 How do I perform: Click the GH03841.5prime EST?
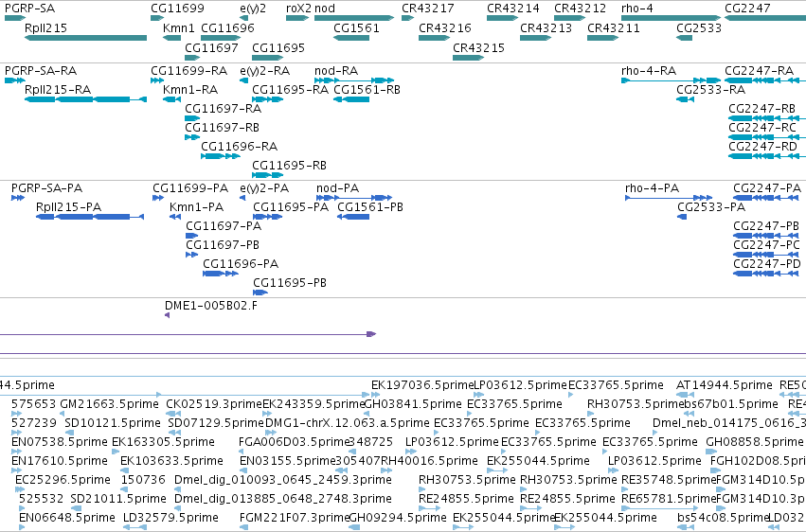pos(367,414)
